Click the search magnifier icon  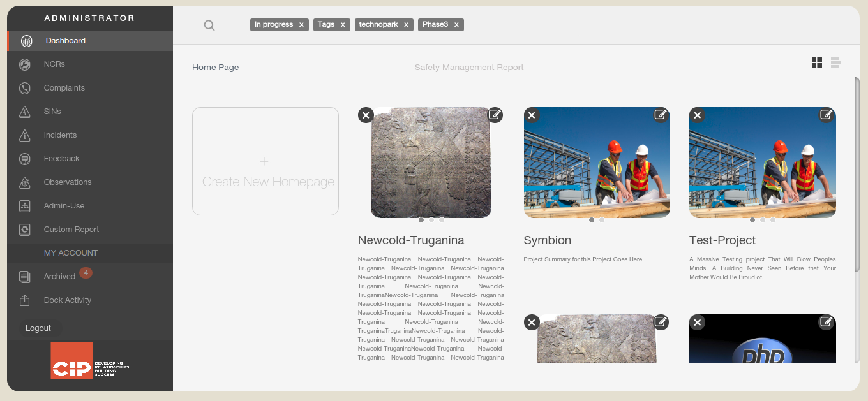coord(209,26)
